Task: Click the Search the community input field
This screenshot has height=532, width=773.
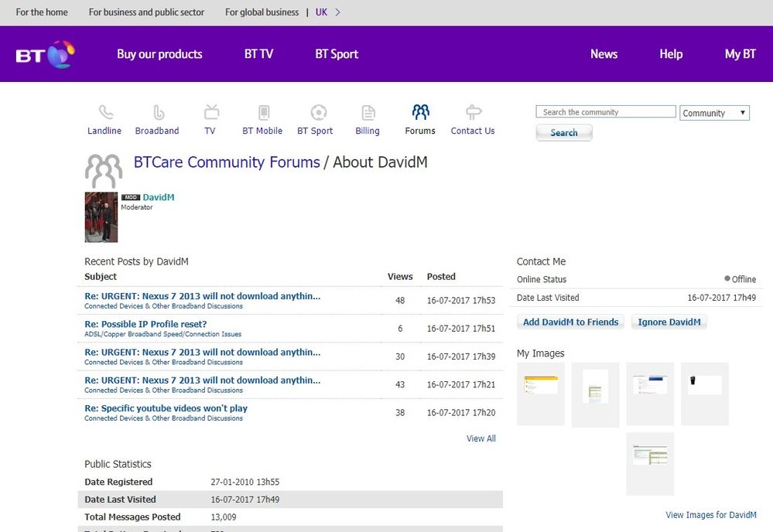Action: pyautogui.click(x=605, y=112)
